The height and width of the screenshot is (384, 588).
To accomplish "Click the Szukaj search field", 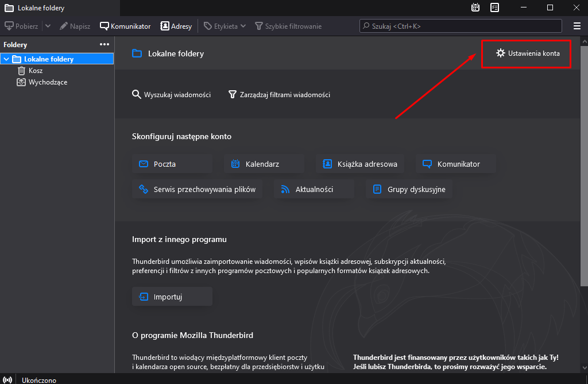I will [460, 26].
